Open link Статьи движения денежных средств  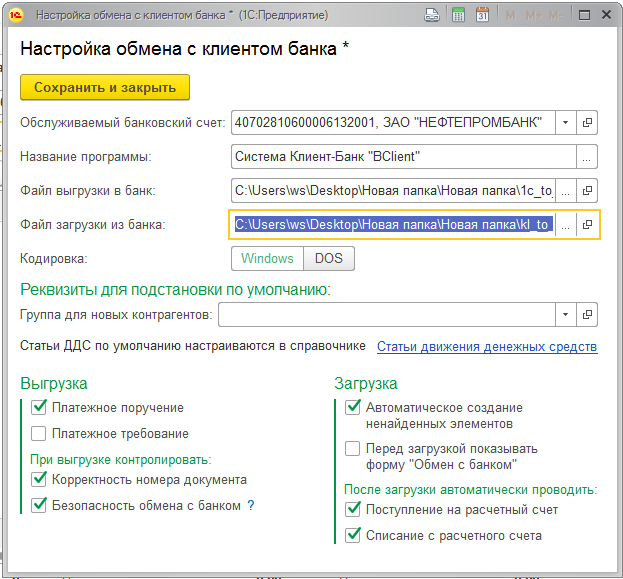pos(487,347)
